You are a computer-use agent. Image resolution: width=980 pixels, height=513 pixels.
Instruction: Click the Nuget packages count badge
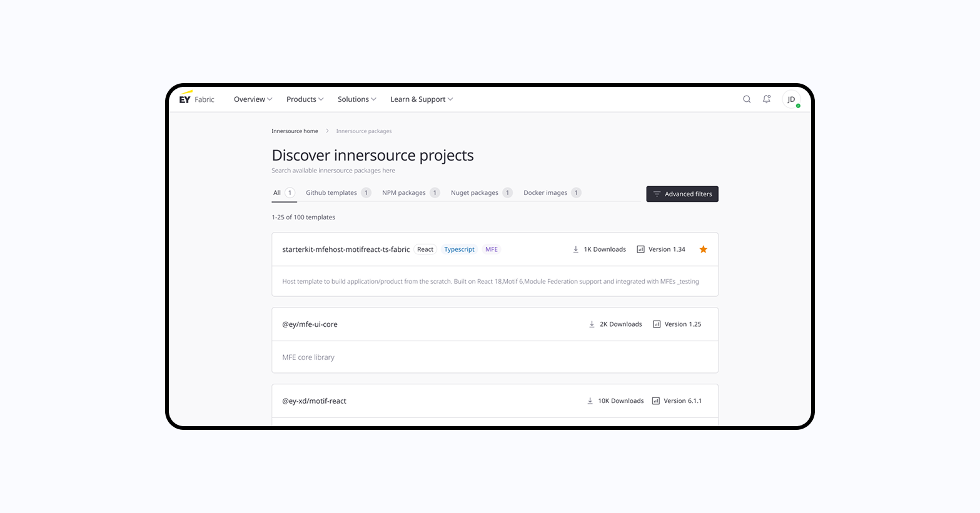[x=507, y=192]
